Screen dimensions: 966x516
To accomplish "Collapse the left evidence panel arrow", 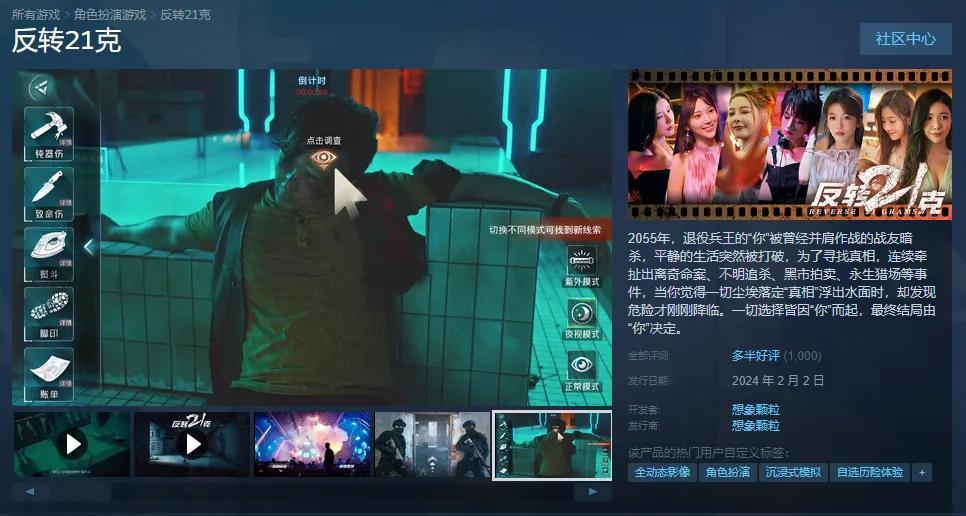I will (x=89, y=246).
